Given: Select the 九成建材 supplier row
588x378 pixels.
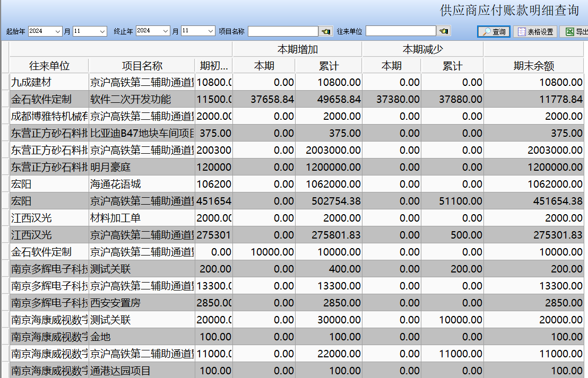Looking at the screenshot, I should coord(49,83).
